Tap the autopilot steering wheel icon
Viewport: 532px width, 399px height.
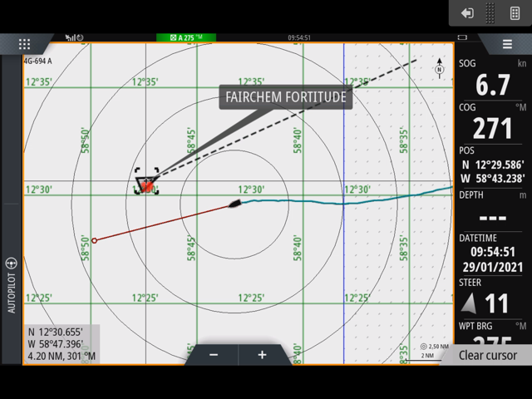[x=11, y=264]
